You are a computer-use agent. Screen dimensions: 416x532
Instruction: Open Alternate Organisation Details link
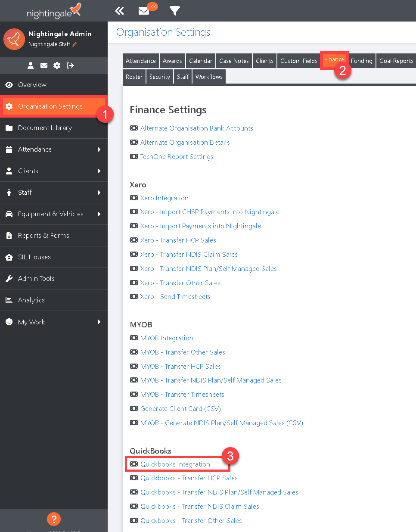(185, 142)
